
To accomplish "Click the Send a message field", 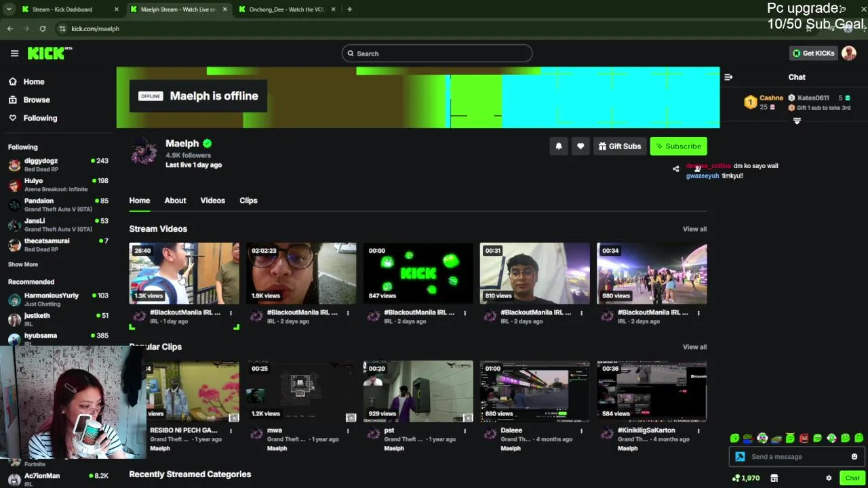I will pyautogui.click(x=797, y=457).
